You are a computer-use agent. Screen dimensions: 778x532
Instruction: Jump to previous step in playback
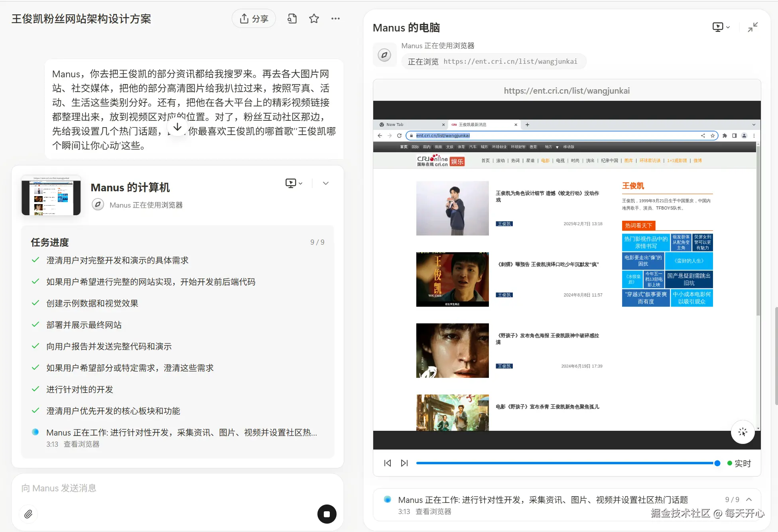388,463
